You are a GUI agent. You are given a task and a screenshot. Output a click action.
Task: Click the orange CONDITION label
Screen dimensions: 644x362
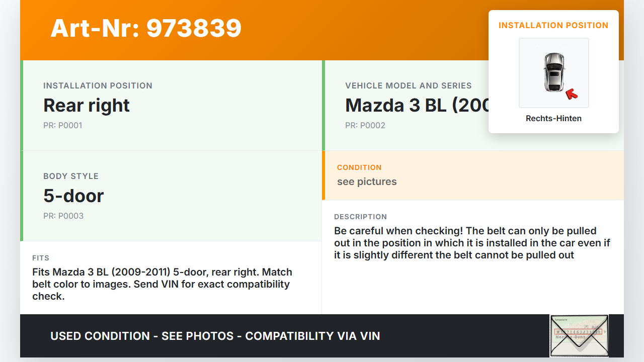click(359, 167)
